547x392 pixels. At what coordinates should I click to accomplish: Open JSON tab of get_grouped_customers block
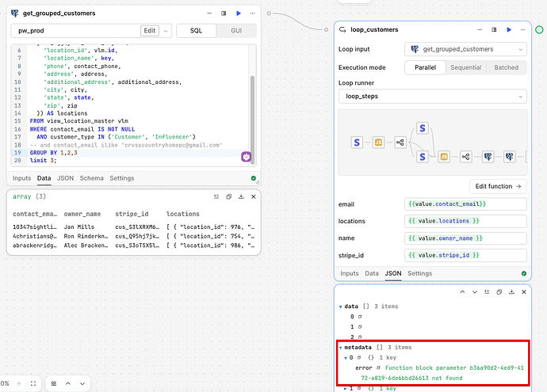click(65, 178)
